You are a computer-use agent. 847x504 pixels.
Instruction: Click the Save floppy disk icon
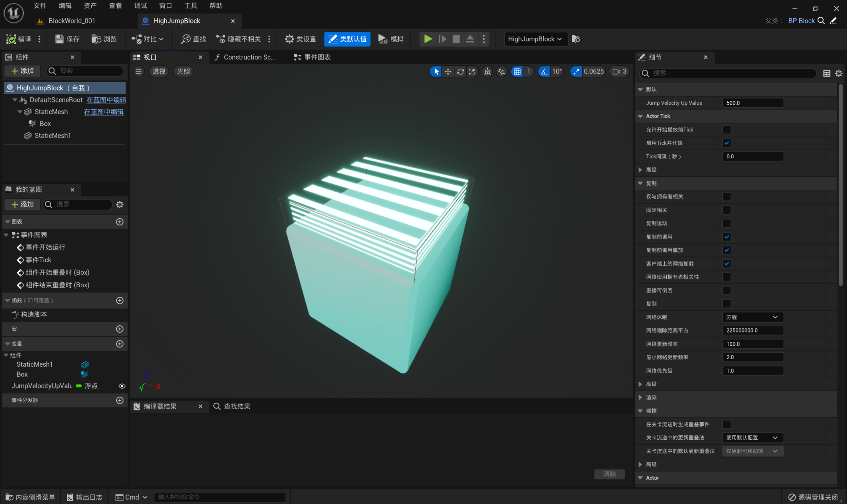click(x=60, y=39)
